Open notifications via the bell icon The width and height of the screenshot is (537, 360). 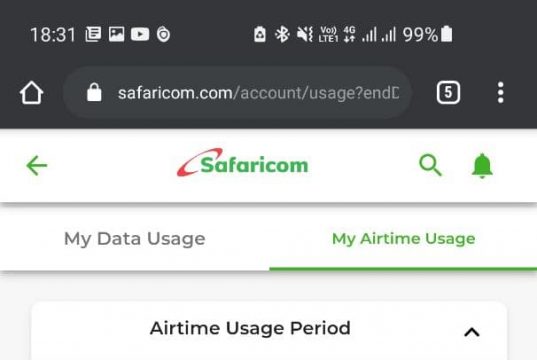[482, 166]
